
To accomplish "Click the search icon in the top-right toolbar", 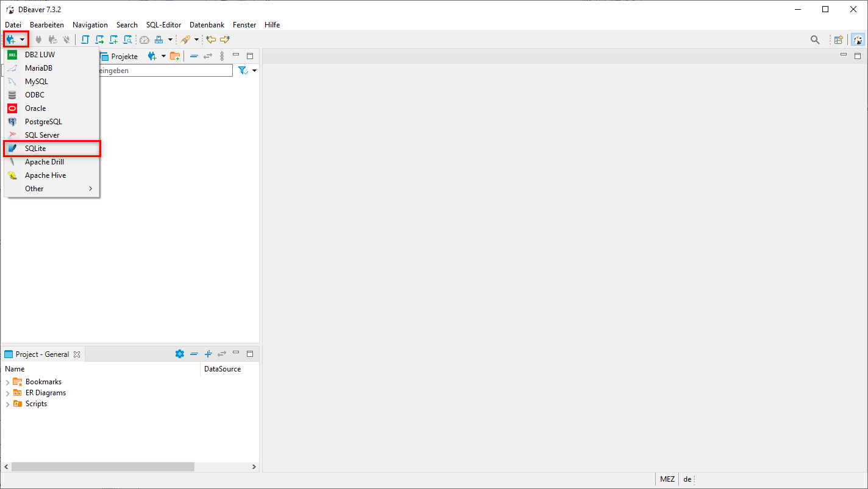I will click(816, 39).
